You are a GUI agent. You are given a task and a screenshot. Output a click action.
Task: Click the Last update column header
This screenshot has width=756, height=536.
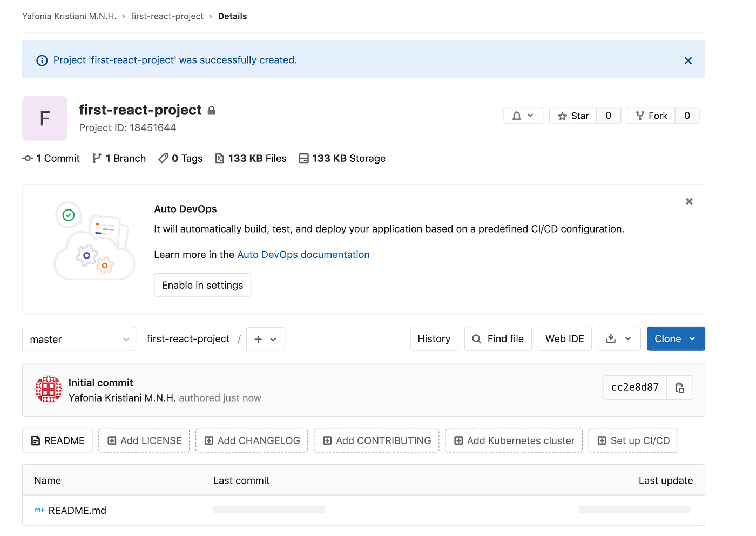(666, 480)
